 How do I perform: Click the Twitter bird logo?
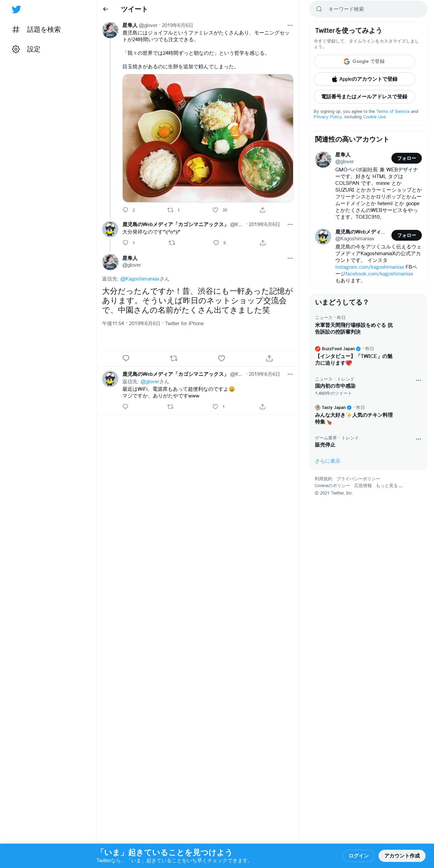point(16,9)
